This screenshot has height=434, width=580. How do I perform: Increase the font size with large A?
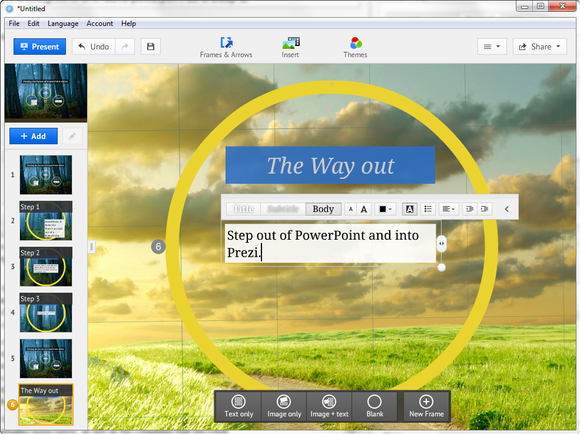tap(364, 209)
